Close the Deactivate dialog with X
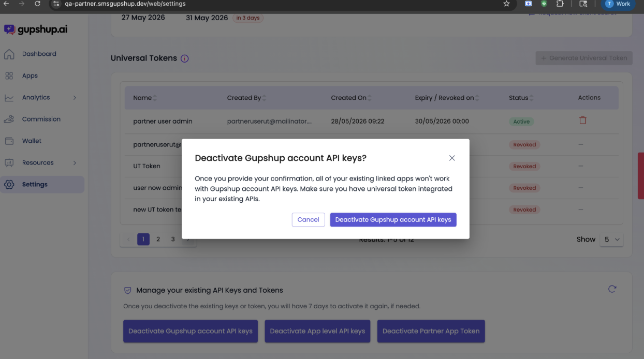Image resolution: width=644 pixels, height=360 pixels. (452, 158)
